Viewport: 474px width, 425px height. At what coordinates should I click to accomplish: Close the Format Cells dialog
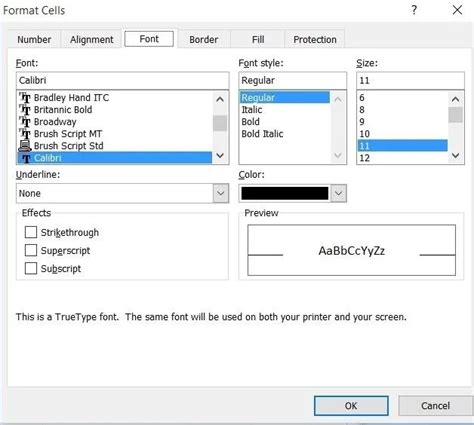[457, 10]
